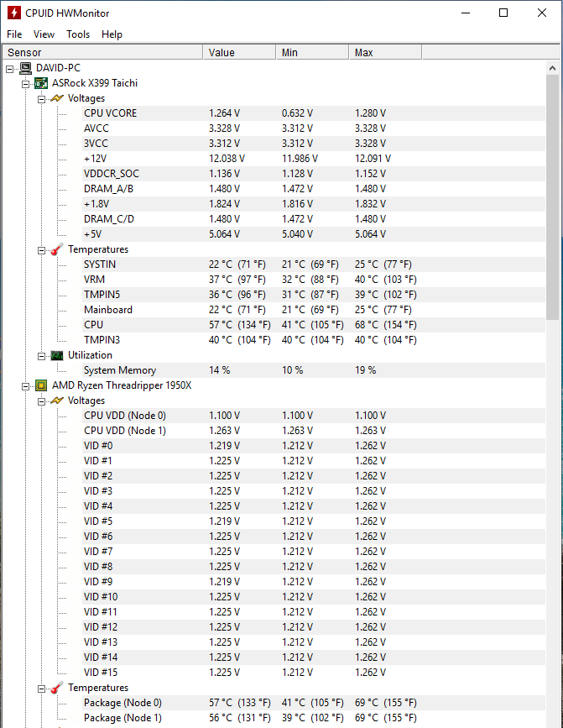Viewport: 563px width, 728px height.
Task: Open the File menu
Action: [14, 34]
